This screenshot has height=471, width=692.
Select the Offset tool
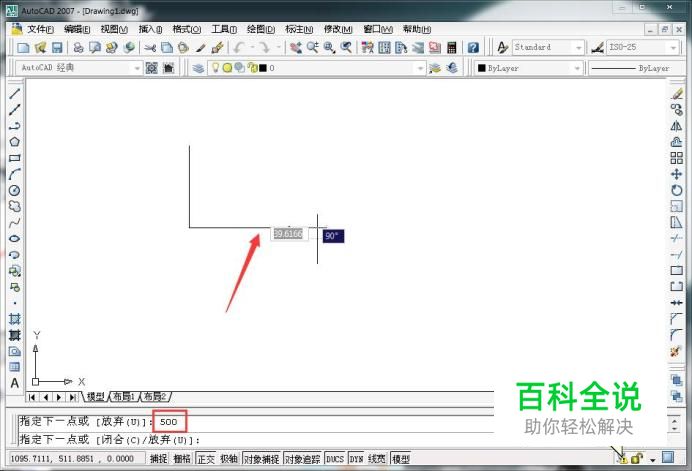[676, 142]
